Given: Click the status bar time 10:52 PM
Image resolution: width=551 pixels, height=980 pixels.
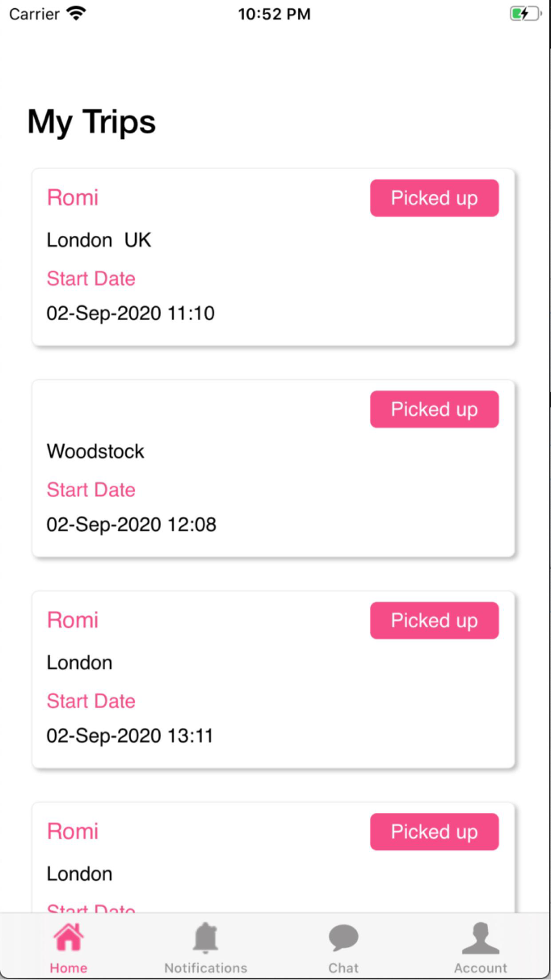Looking at the screenshot, I should (274, 14).
